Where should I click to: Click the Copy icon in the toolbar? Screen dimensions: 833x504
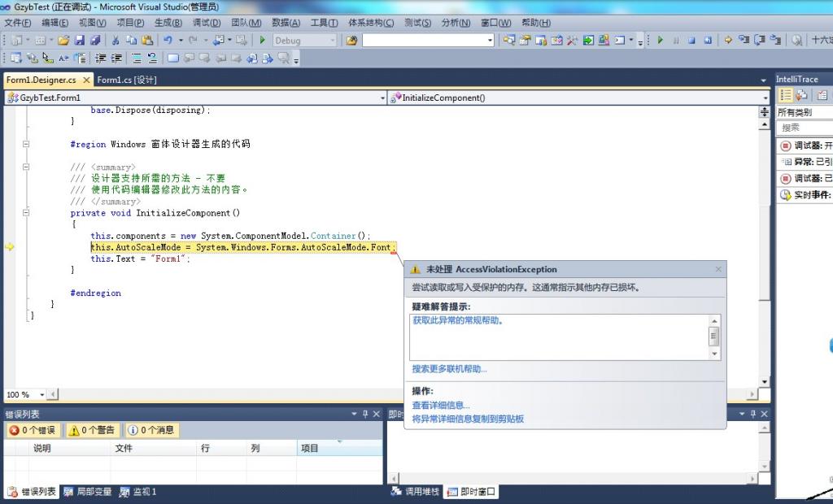[131, 41]
